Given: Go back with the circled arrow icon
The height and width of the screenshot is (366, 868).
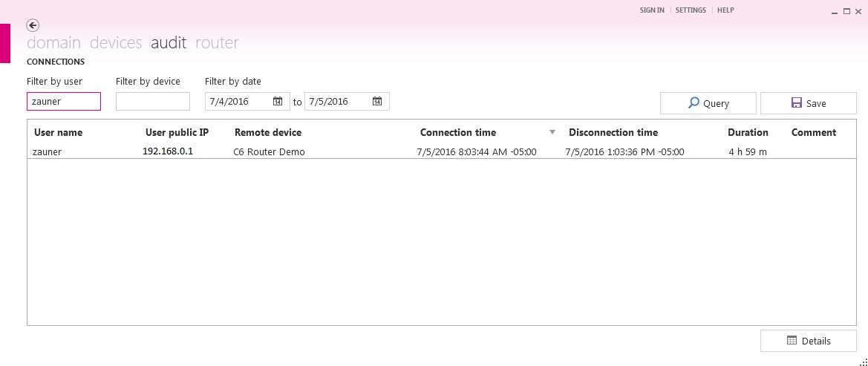Looking at the screenshot, I should click(33, 25).
